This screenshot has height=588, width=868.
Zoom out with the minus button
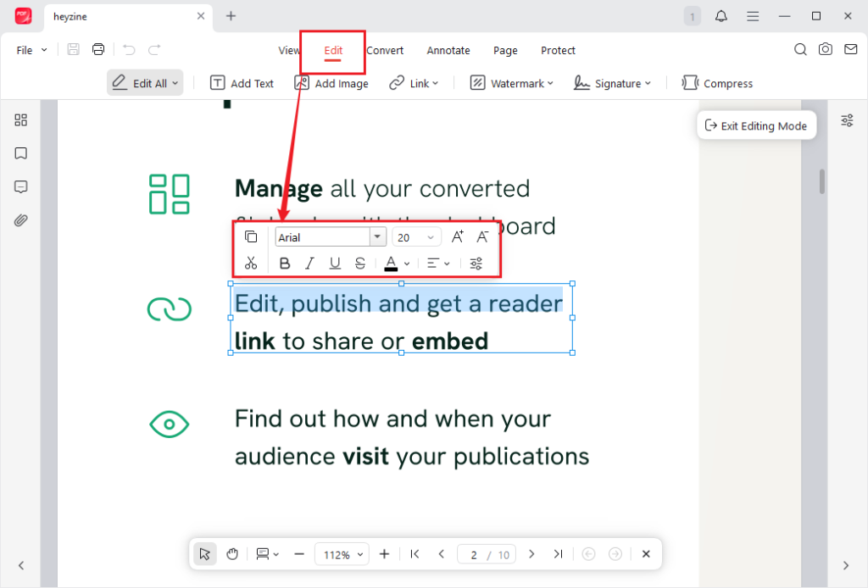pyautogui.click(x=299, y=554)
